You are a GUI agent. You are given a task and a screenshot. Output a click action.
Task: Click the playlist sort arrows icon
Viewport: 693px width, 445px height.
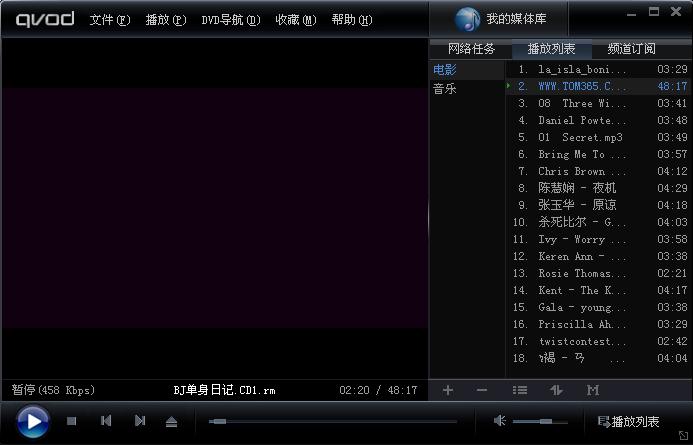557,390
